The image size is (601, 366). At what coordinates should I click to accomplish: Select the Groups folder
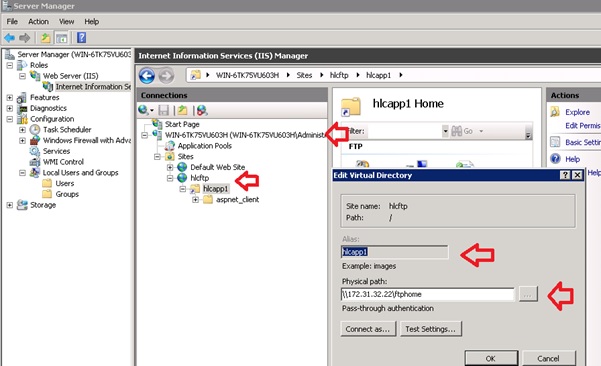[x=67, y=194]
